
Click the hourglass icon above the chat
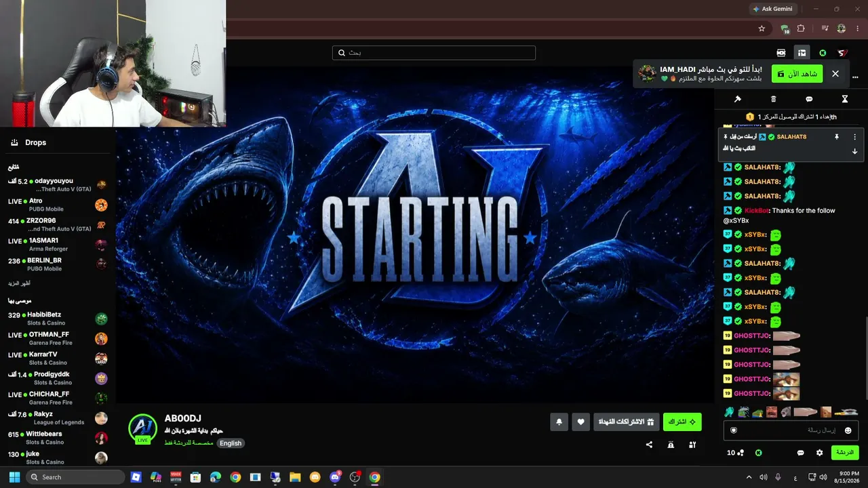(845, 99)
